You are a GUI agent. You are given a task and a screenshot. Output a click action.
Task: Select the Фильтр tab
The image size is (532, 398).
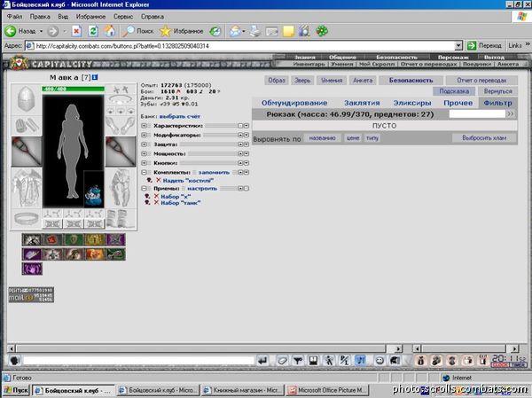[497, 103]
